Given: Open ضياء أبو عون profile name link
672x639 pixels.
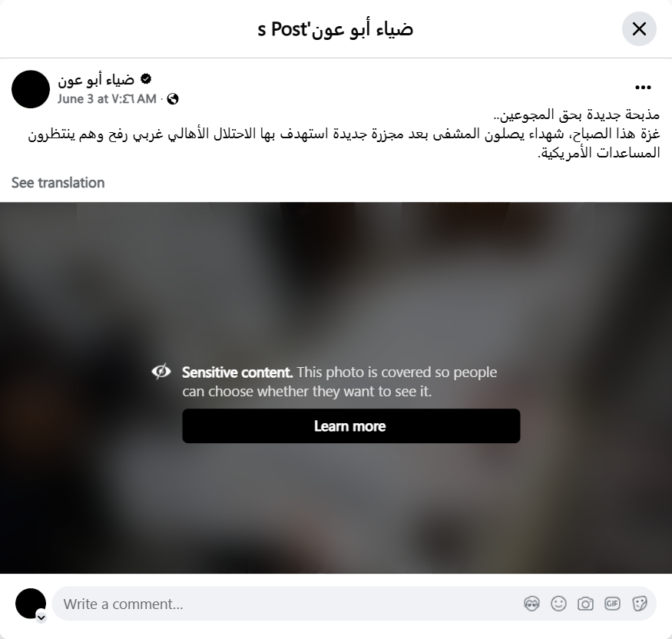Looking at the screenshot, I should pos(96,79).
